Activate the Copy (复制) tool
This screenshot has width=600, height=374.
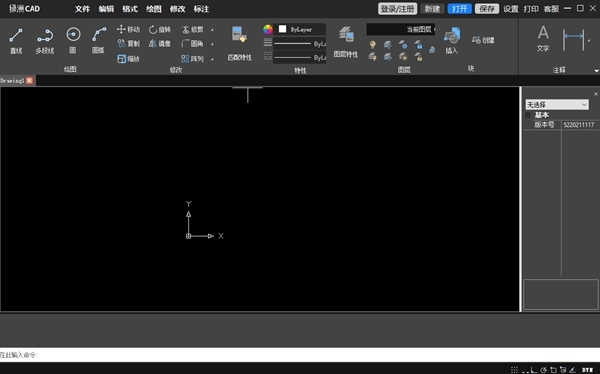128,44
